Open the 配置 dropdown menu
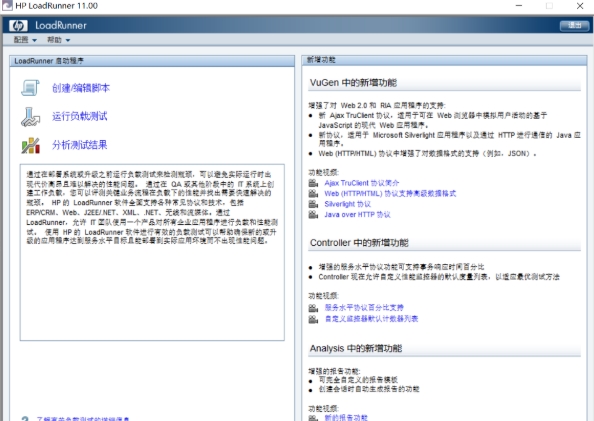This screenshot has width=594, height=421. click(x=25, y=40)
